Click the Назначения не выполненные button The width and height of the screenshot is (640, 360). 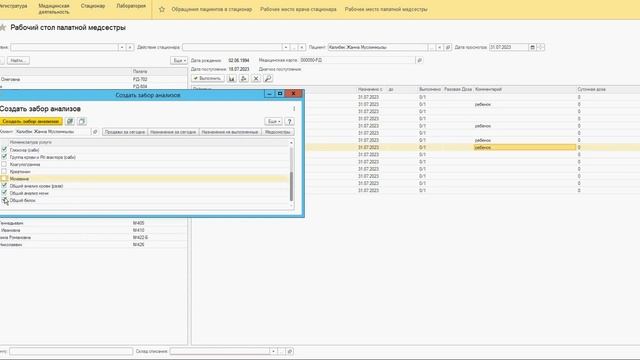tap(230, 132)
